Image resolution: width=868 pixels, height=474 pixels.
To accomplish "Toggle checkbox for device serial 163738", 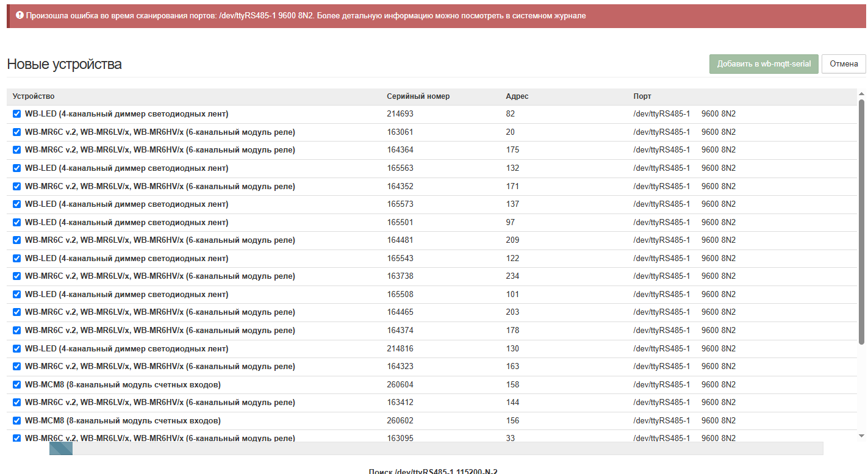I will pyautogui.click(x=16, y=276).
